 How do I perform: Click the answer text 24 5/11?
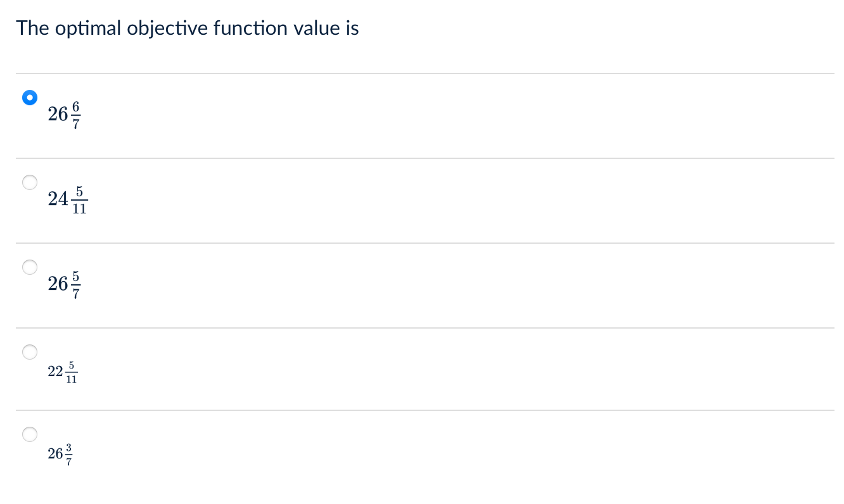point(68,199)
